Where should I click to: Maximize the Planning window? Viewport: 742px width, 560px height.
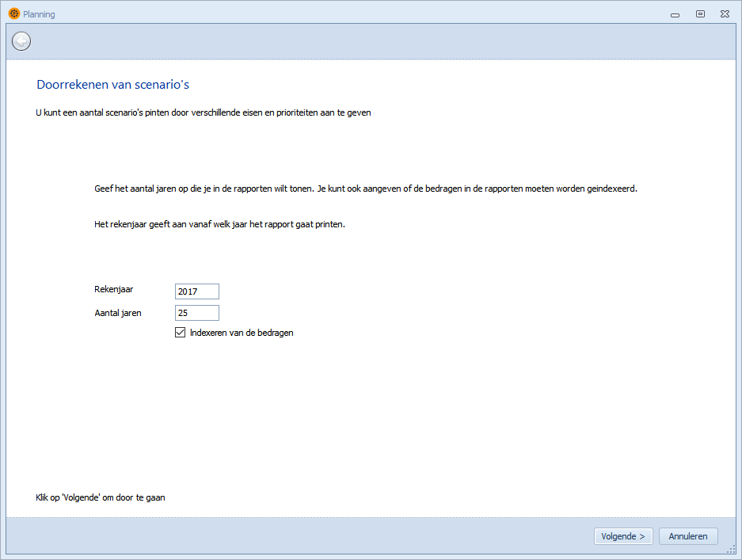pyautogui.click(x=700, y=14)
